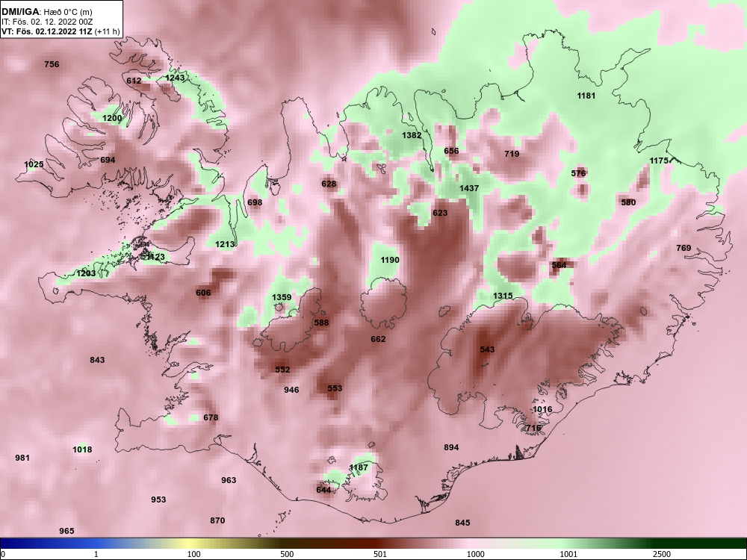
Task: Click the valid time line 'VT: Fös. 02.12.2022 11Z'
Action: [x=46, y=32]
